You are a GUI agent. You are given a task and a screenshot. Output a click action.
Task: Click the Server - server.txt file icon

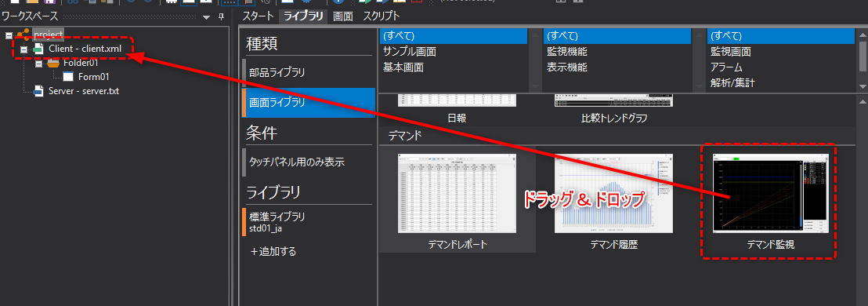tap(38, 90)
